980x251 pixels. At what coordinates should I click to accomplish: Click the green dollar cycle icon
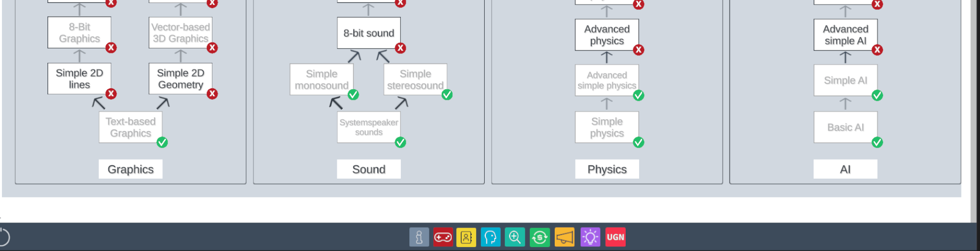[540, 237]
